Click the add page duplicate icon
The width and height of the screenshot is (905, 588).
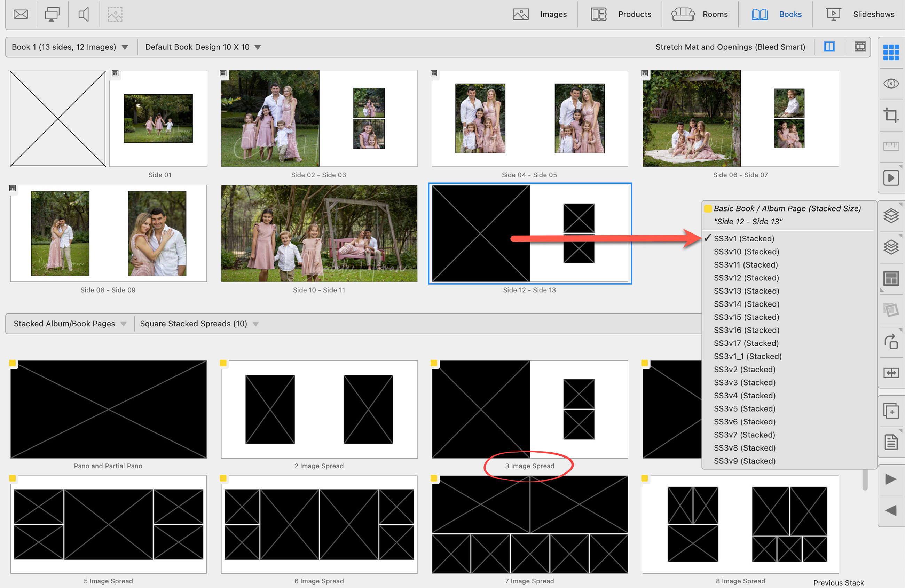click(891, 411)
